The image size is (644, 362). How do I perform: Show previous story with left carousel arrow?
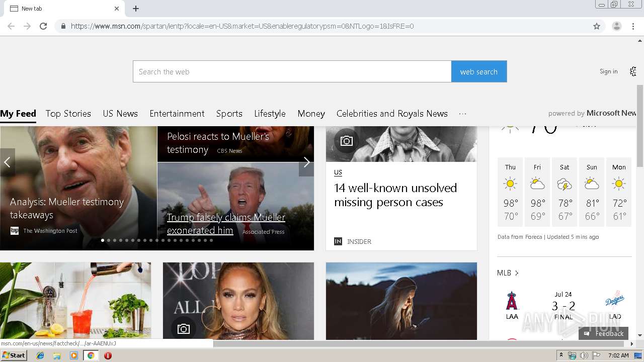7,162
